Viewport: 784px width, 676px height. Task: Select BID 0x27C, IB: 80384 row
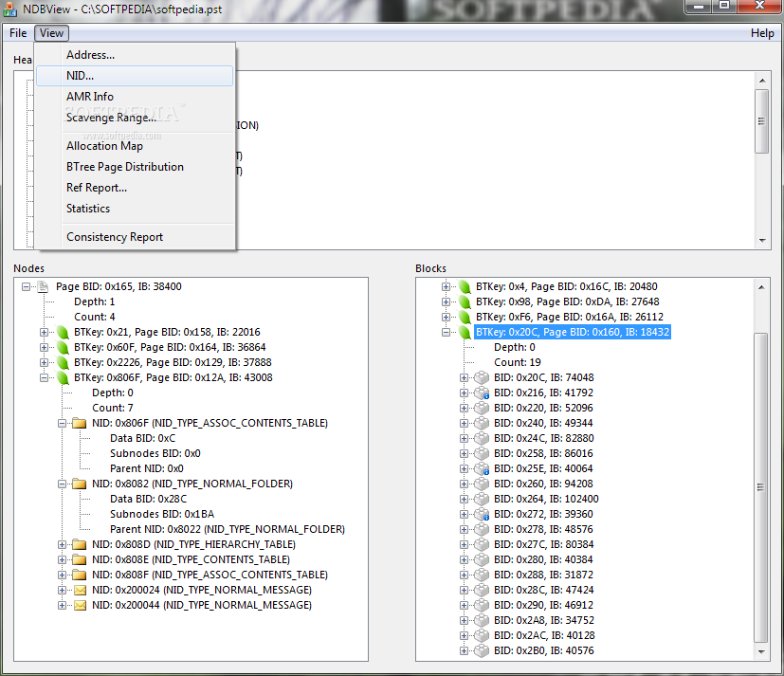pyautogui.click(x=544, y=544)
